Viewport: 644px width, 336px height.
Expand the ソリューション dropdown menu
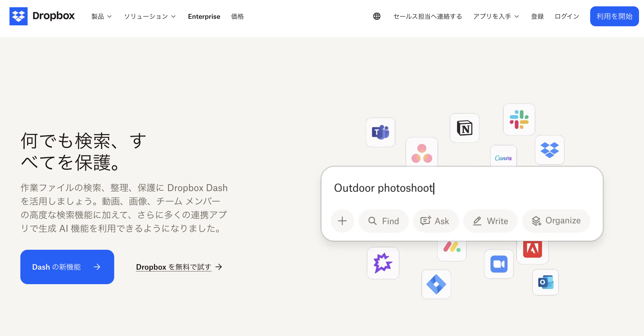[150, 17]
